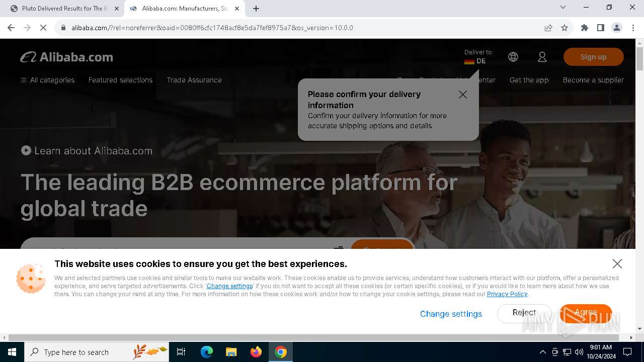
Task: Open the Chrome three-dot menu
Action: coord(633,28)
